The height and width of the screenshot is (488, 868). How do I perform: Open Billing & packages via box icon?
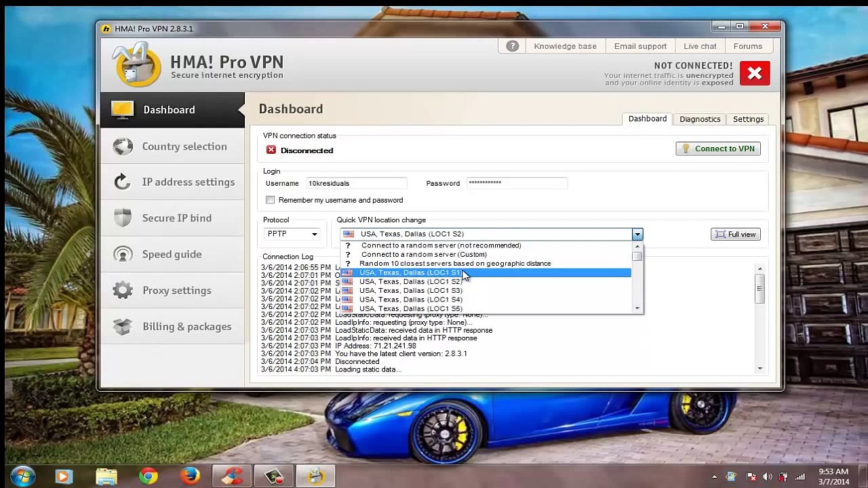point(123,327)
